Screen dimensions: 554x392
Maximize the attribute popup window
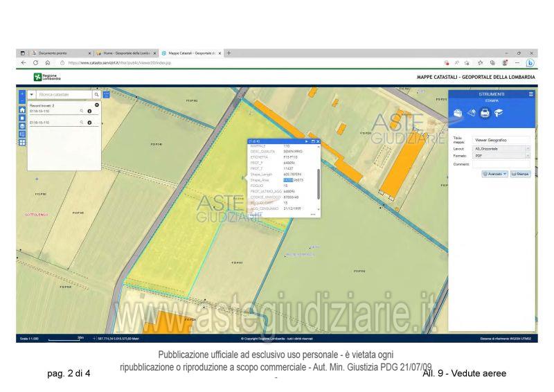pyautogui.click(x=313, y=141)
